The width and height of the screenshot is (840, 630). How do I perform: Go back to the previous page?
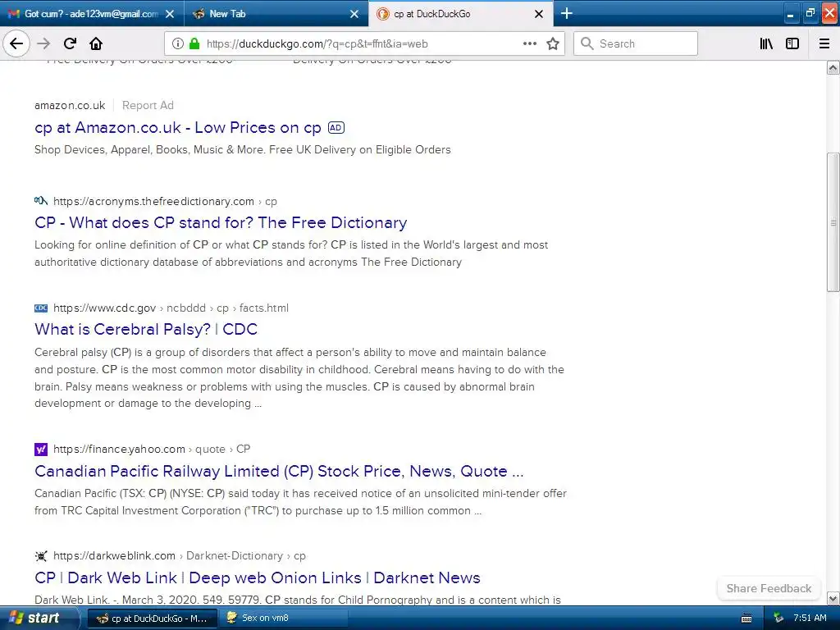click(x=16, y=43)
